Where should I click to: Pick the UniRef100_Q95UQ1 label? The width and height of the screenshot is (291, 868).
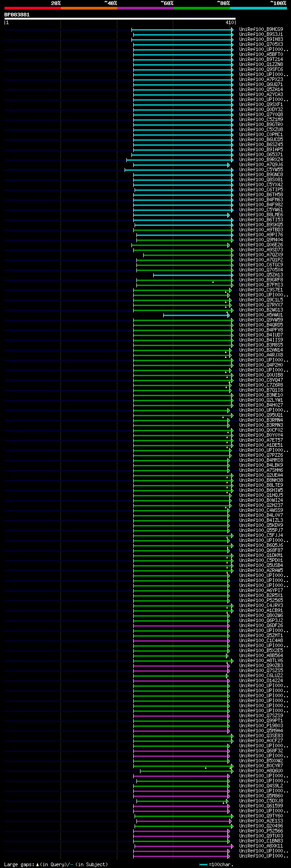click(261, 415)
